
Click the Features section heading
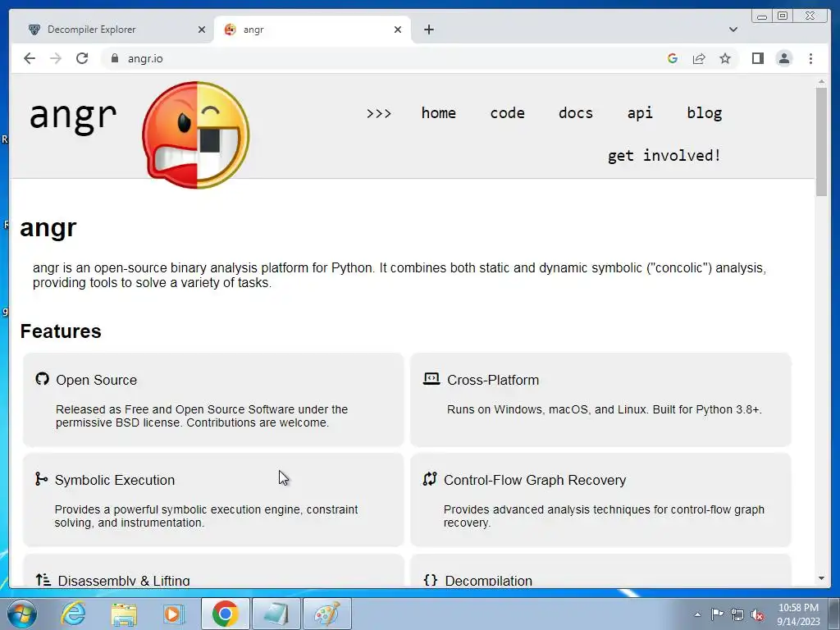(61, 331)
